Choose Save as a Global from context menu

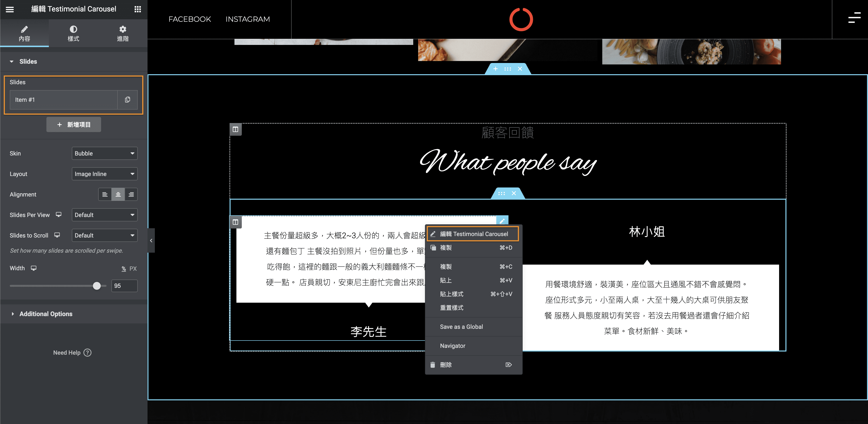click(x=461, y=327)
